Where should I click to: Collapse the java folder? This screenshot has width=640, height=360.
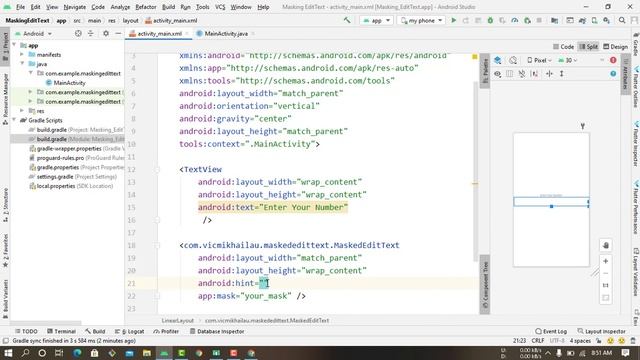coord(22,64)
